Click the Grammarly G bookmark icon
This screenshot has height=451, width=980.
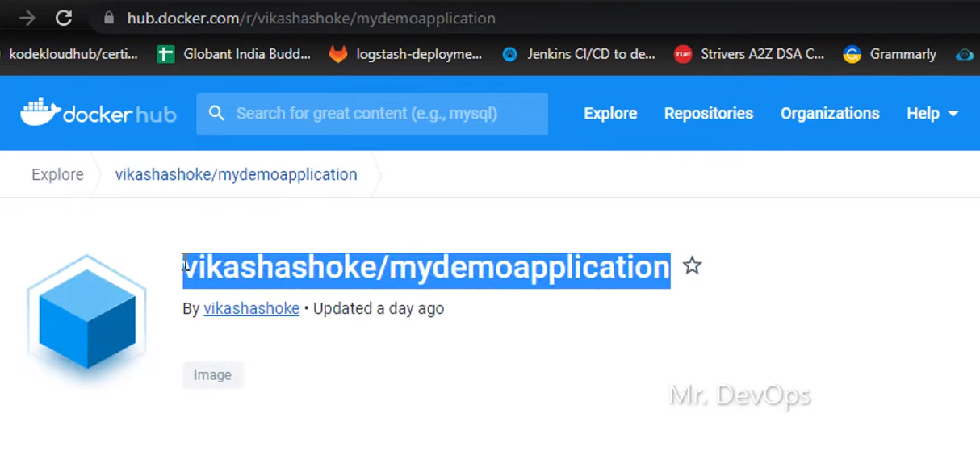tap(852, 55)
